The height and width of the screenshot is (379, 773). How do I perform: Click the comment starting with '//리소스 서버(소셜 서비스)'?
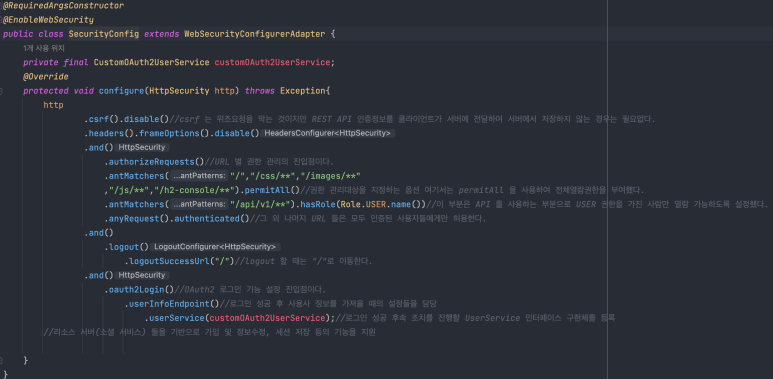click(210, 333)
